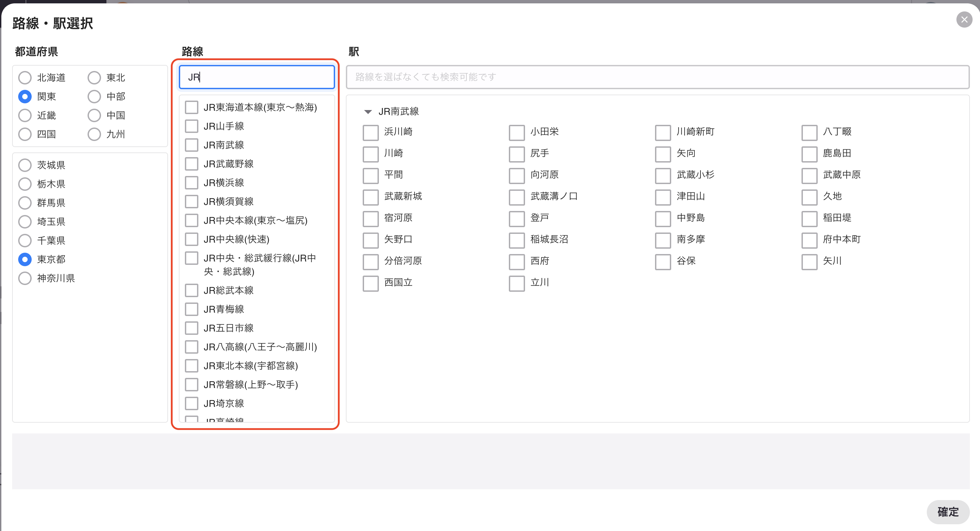Check the 川崎新町 station
This screenshot has width=980, height=531.
pos(663,133)
